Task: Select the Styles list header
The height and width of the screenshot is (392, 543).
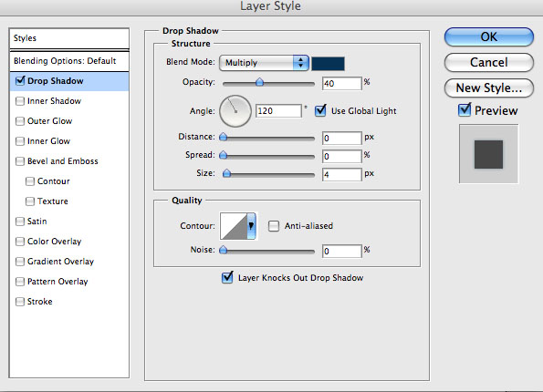Action: pyautogui.click(x=69, y=38)
